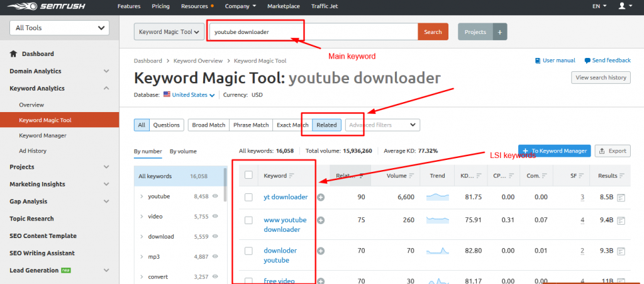The image size is (644, 284).
Task: Click sort icon on SF column
Action: point(582,176)
